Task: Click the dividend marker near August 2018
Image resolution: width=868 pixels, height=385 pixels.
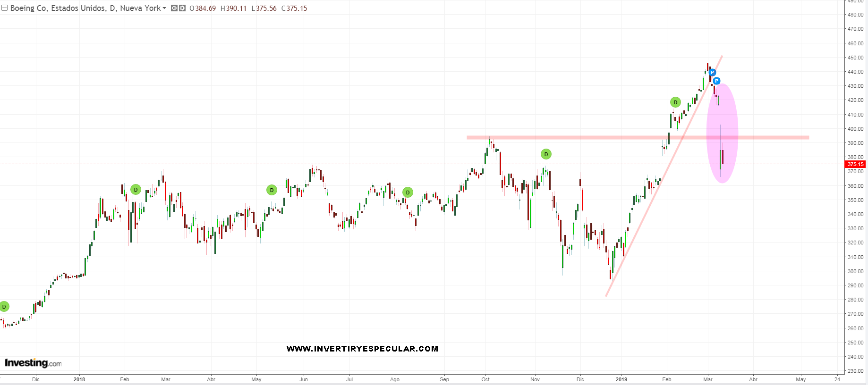Action: (x=408, y=192)
